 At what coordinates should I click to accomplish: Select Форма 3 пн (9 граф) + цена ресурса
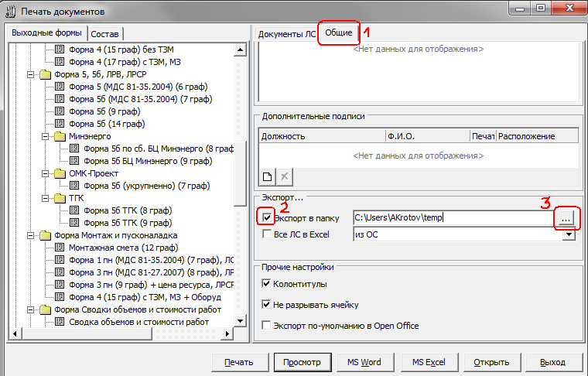[x=151, y=285]
